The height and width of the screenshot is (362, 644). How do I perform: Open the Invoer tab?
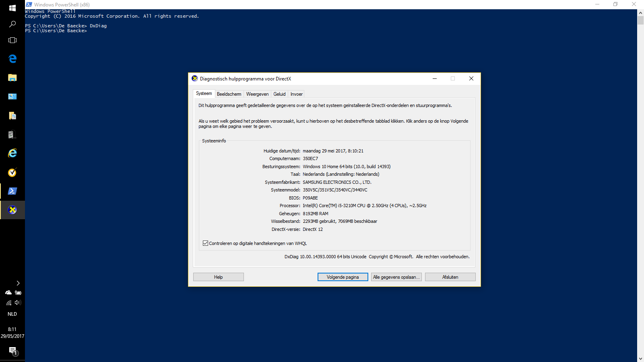(x=297, y=94)
